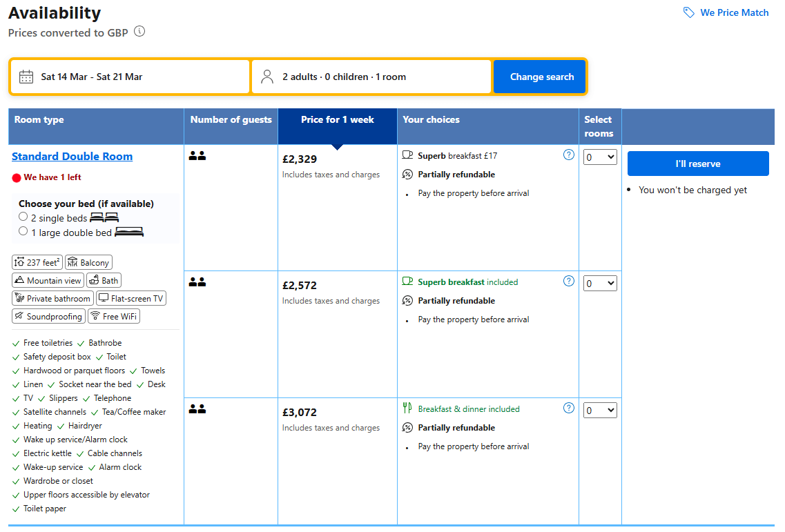Open the room quantity selector for the £2,329 option

599,157
